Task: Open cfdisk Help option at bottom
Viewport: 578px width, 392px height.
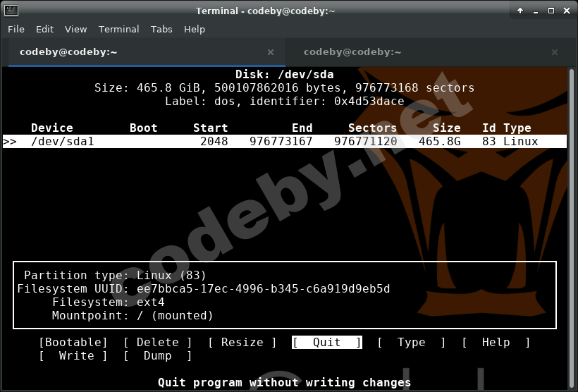Action: click(496, 342)
